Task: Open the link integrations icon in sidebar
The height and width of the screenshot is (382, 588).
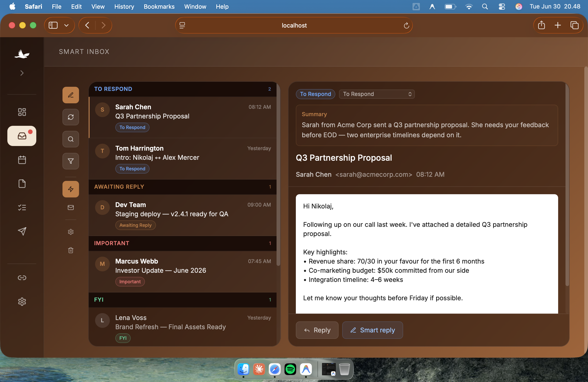Action: (22, 278)
